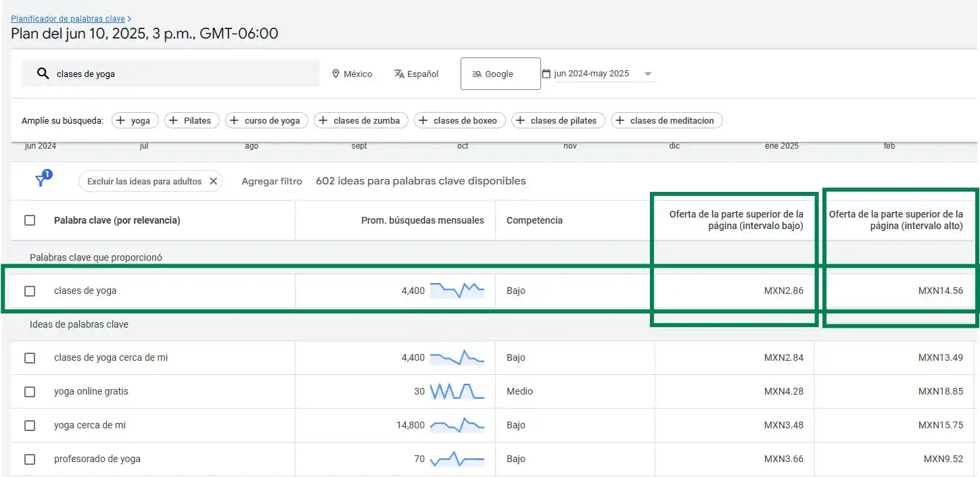
Task: Remove the 'Excluir las ideas para adultos' filter
Action: tap(213, 181)
